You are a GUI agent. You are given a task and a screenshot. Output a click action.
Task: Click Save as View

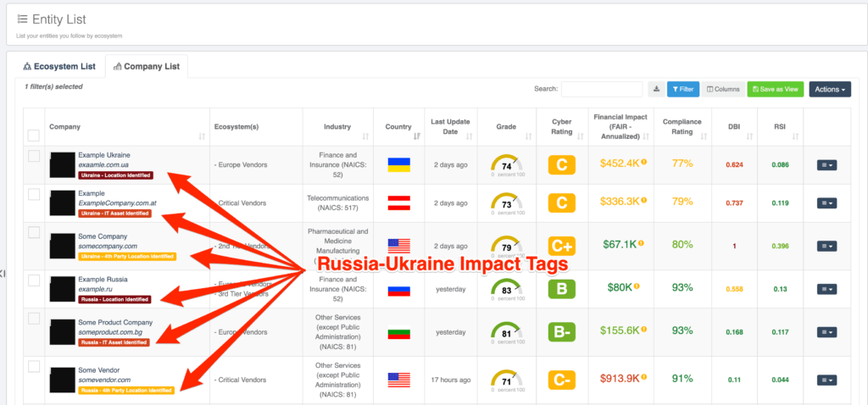click(x=775, y=89)
